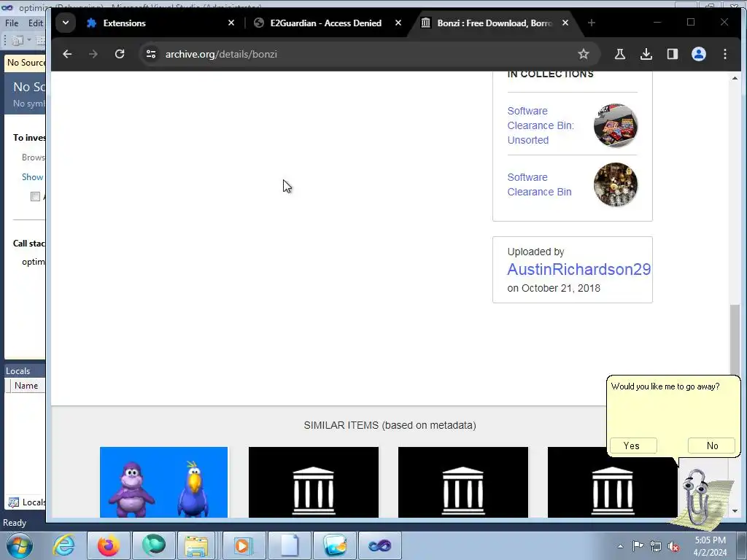Image resolution: width=747 pixels, height=560 pixels.
Task: Click the browser back arrow
Action: (x=67, y=54)
